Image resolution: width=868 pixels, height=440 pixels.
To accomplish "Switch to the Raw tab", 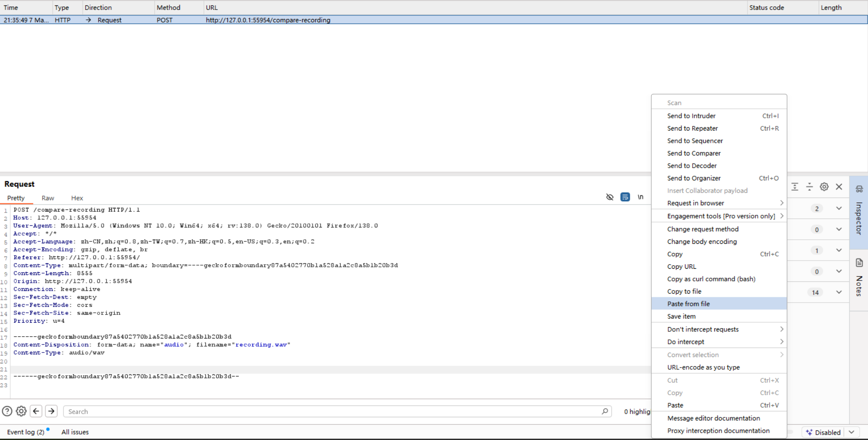I will click(x=48, y=198).
